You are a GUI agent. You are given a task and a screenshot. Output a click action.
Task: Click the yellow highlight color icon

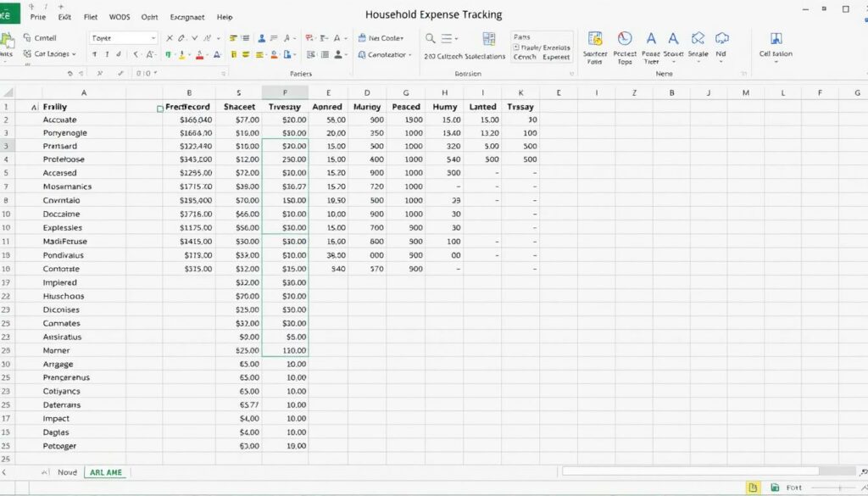tap(181, 54)
